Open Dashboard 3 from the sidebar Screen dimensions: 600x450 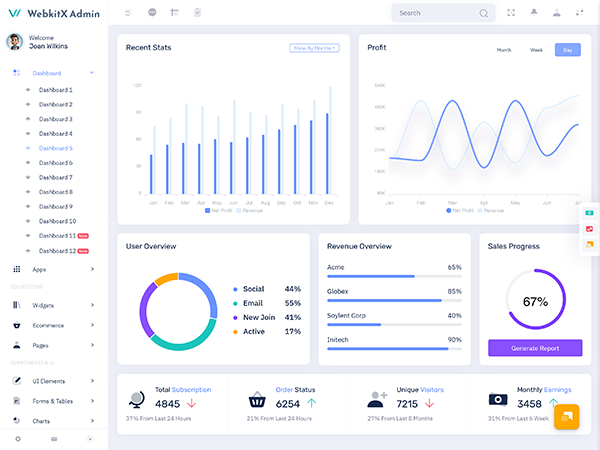coord(55,119)
